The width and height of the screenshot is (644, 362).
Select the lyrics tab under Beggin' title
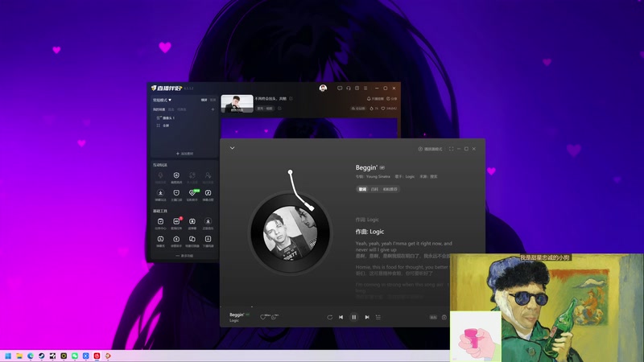362,189
